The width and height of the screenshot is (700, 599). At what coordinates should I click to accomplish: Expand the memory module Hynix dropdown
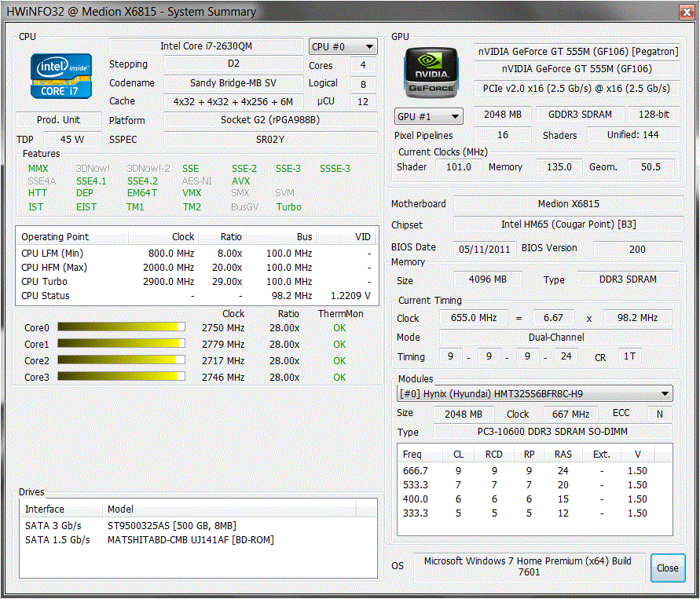[534, 393]
